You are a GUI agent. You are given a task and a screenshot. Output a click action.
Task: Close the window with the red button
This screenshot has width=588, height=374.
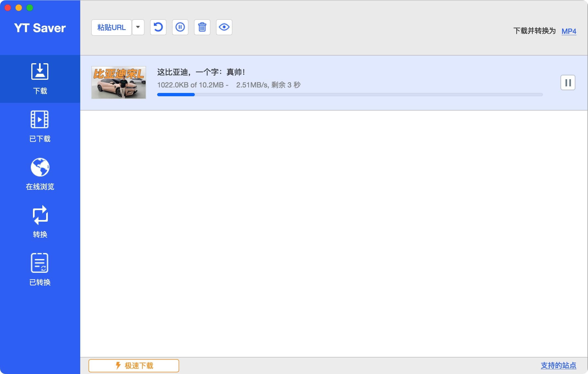8,8
